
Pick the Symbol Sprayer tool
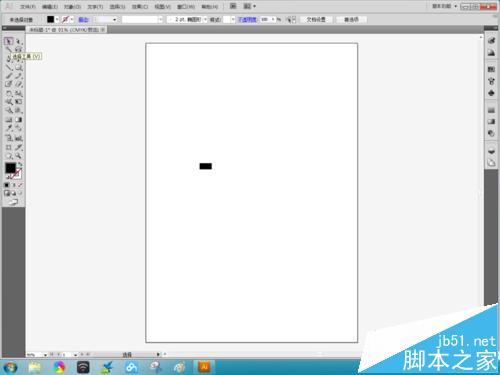point(9,138)
